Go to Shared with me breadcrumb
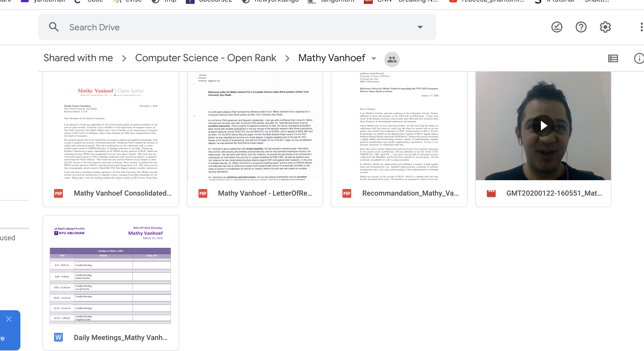The image size is (644, 351). pyautogui.click(x=78, y=58)
